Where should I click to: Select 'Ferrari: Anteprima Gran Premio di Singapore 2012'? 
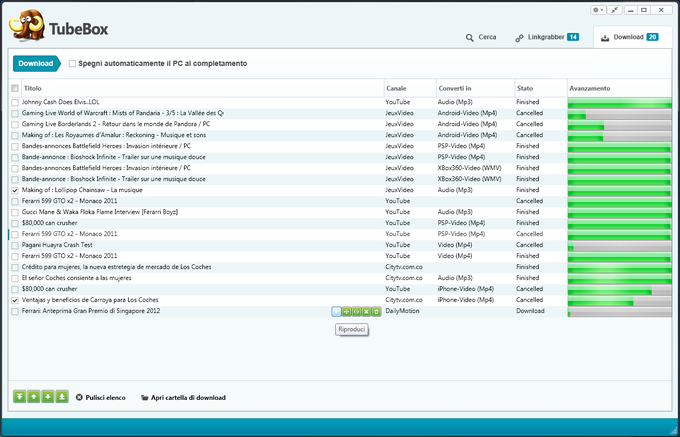coord(91,311)
